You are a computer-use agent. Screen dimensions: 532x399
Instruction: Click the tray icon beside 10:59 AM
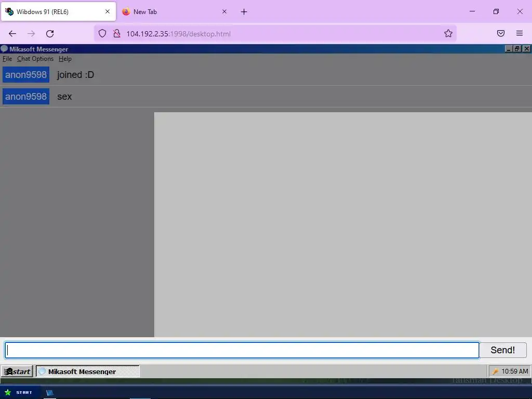495,371
